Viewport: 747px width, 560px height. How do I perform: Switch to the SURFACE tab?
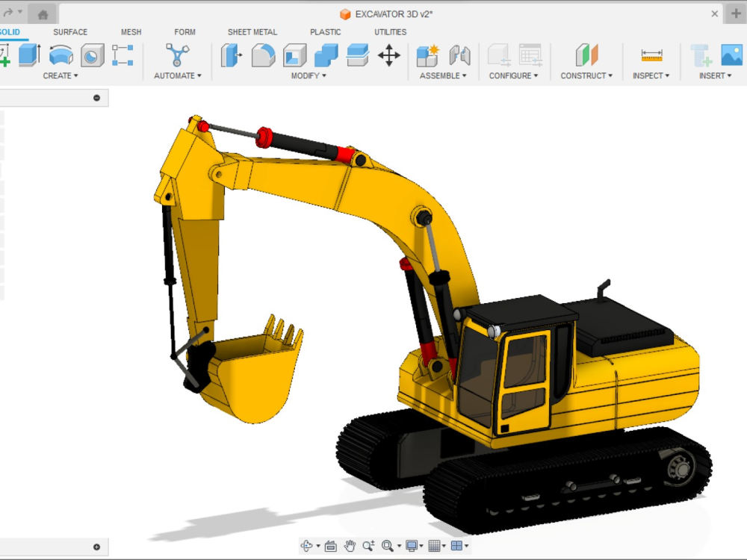69,32
